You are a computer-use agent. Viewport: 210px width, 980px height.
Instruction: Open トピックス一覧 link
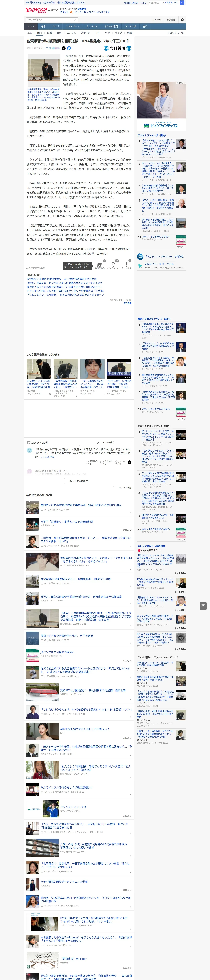(x=175, y=33)
